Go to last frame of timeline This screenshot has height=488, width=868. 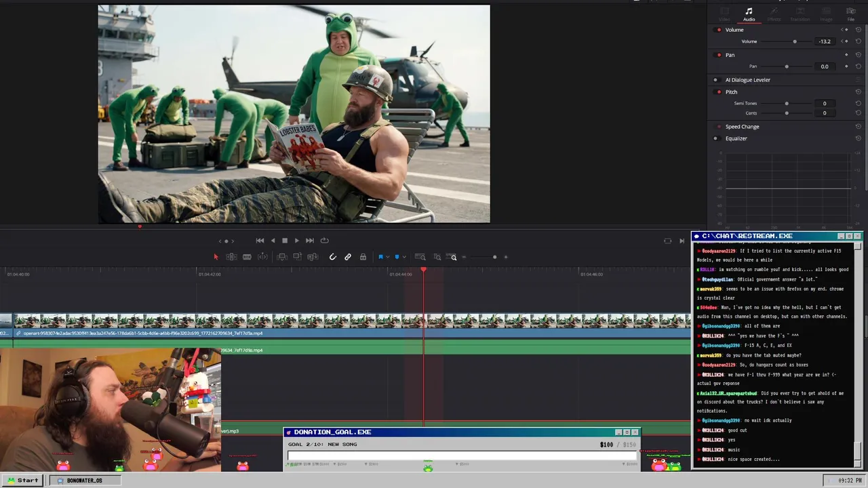309,241
